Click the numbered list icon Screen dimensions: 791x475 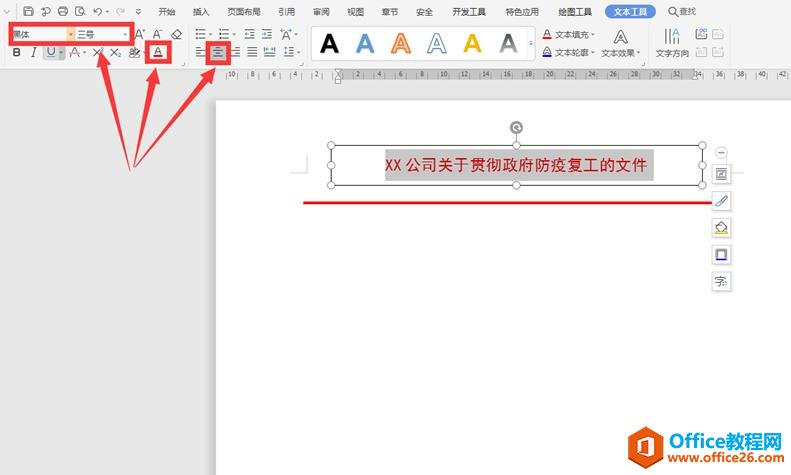pyautogui.click(x=224, y=34)
